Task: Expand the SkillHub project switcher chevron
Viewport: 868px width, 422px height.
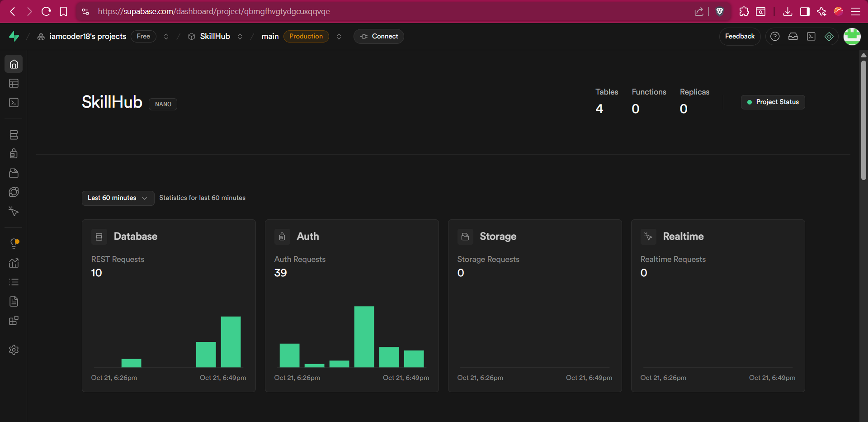Action: coord(240,37)
